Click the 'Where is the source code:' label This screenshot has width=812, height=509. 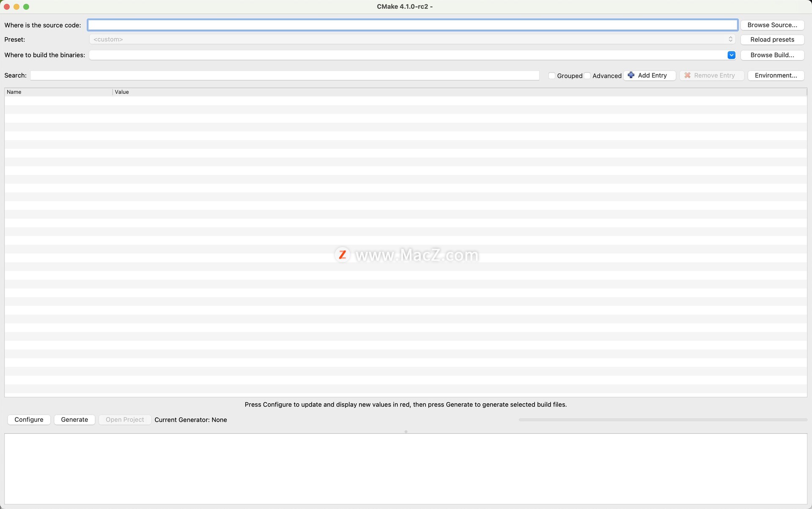[x=43, y=25]
